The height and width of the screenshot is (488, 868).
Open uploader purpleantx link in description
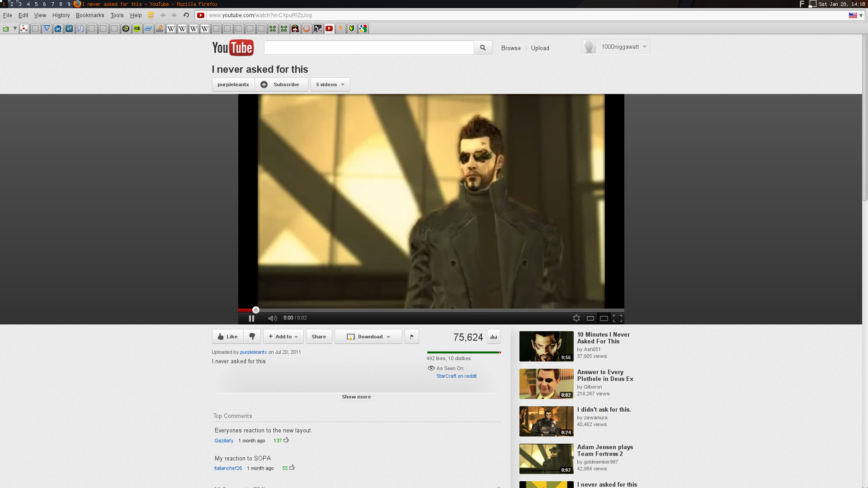pos(253,352)
